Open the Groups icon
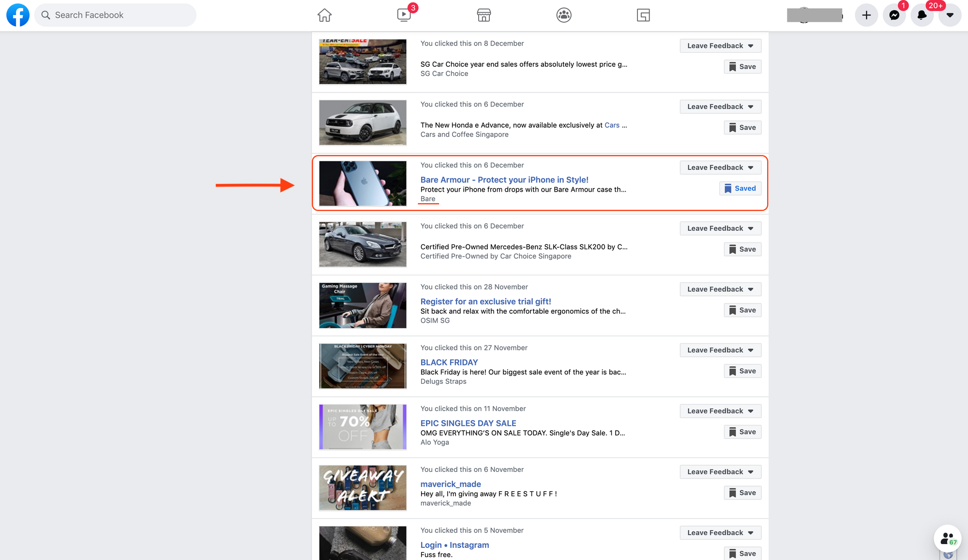Screen dimensions: 968x560 [x=564, y=15]
